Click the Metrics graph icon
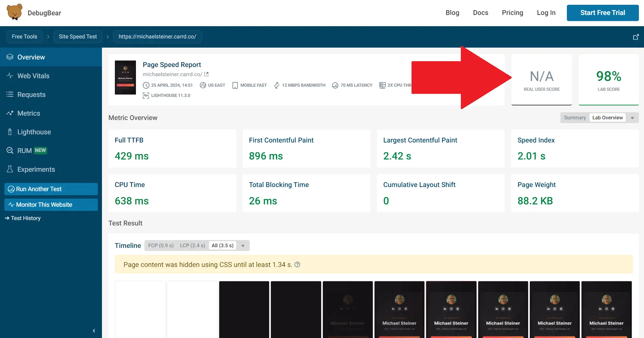 [x=10, y=113]
